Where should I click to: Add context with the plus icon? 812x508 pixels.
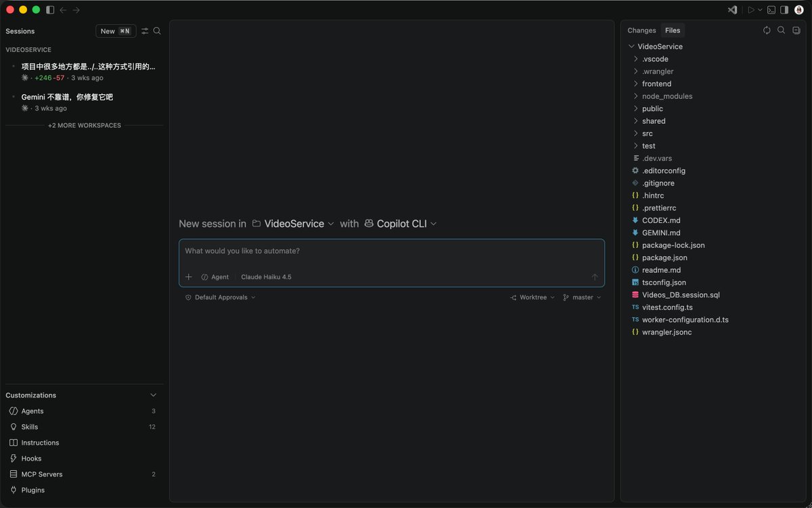tap(189, 277)
